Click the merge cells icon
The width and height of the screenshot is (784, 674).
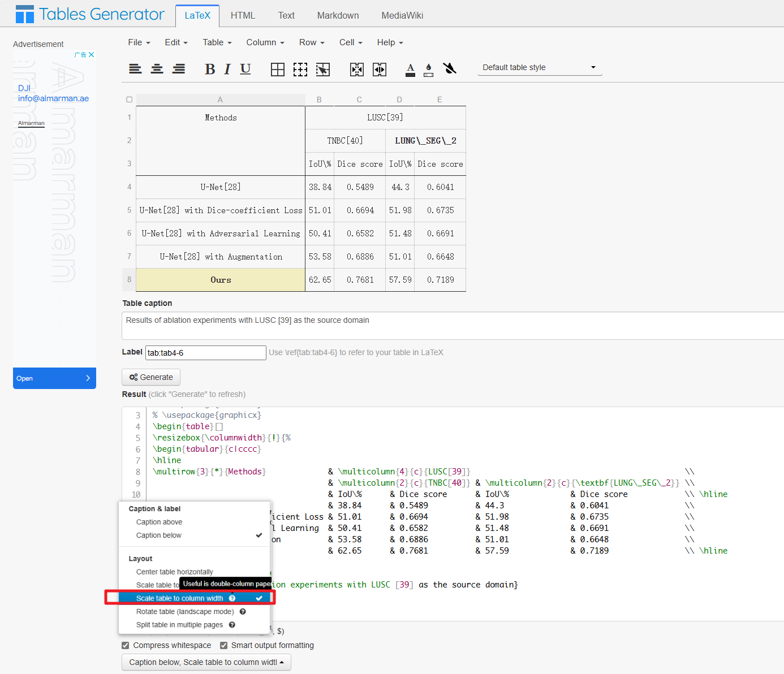357,70
